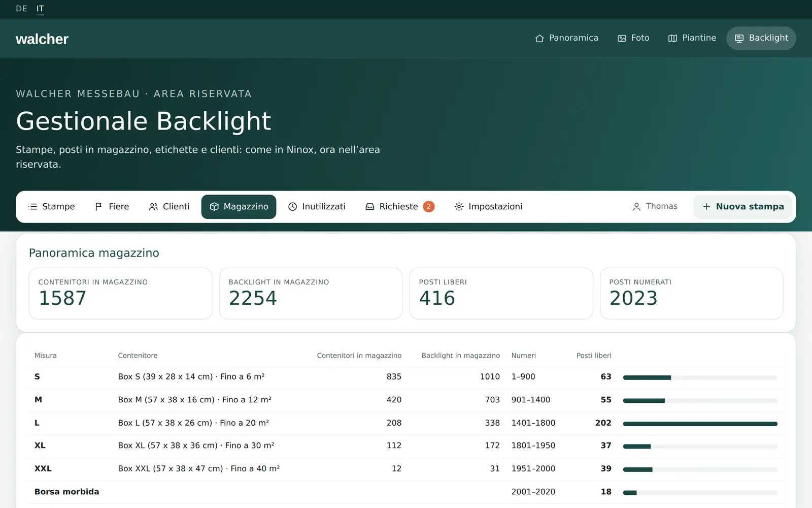
Task: Click the 'Panoramica magazzino' heading
Action: 94,253
